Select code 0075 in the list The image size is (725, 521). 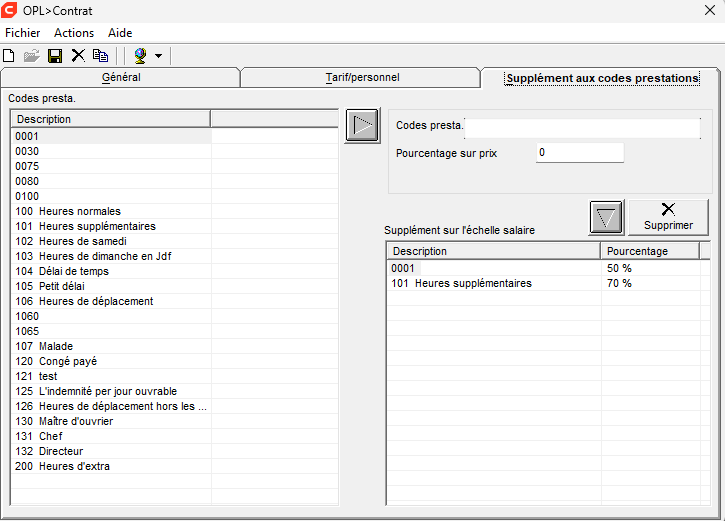coord(175,166)
